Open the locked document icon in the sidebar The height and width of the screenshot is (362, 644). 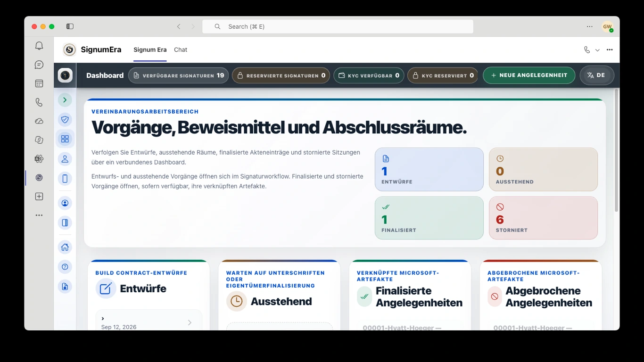point(65,286)
